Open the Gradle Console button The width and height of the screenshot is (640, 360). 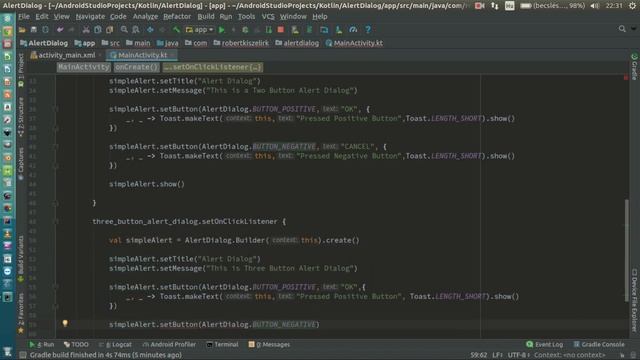pyautogui.click(x=599, y=344)
